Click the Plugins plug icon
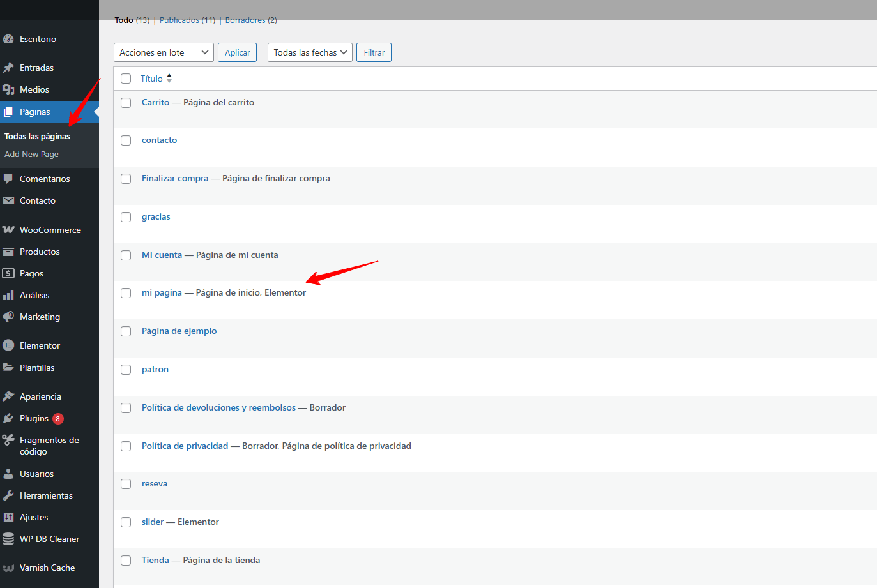Screen dimensions: 877x588 [8, 418]
